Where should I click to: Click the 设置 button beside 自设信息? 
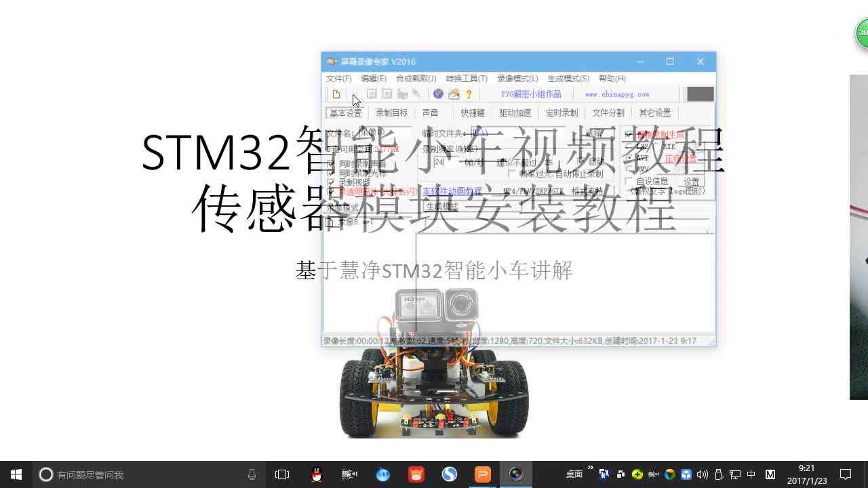pos(692,182)
